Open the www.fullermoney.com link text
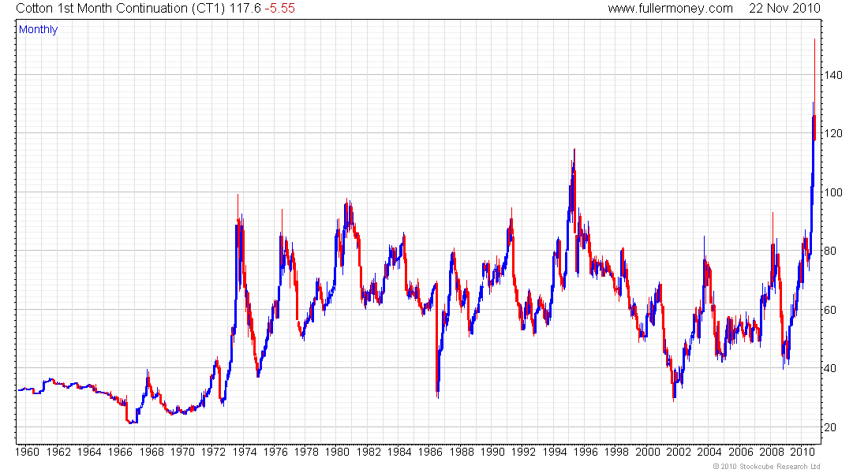Screen dimensions: 868x473 pyautogui.click(x=671, y=9)
